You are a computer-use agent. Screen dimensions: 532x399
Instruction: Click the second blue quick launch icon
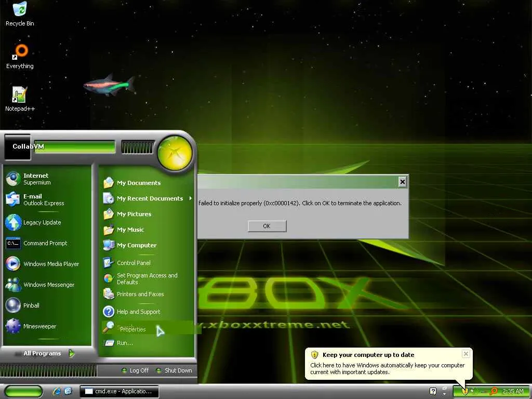click(x=68, y=391)
